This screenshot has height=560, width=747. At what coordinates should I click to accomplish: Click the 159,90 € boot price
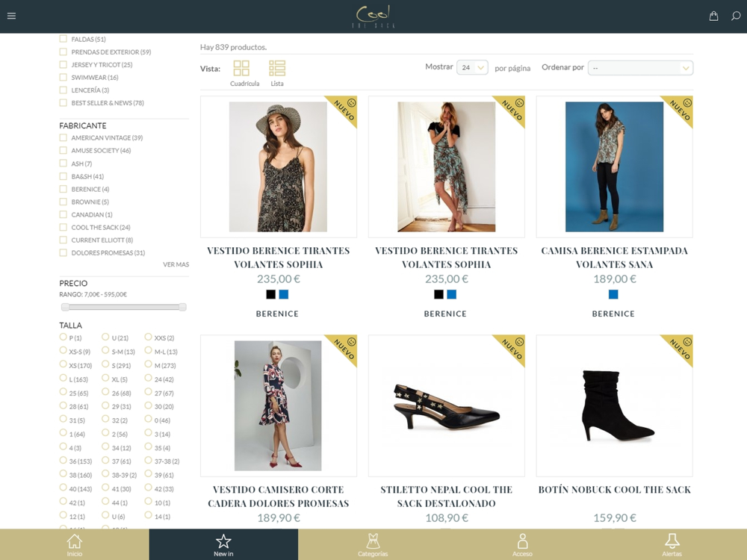point(614,517)
